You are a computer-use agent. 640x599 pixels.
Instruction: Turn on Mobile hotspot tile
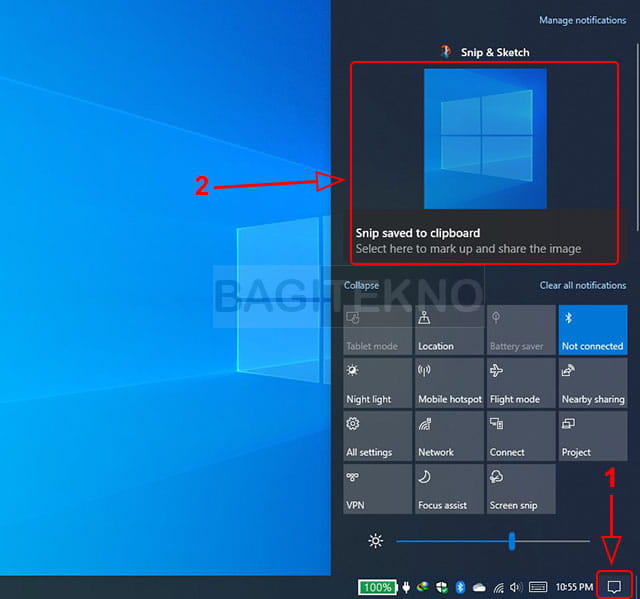pyautogui.click(x=449, y=383)
